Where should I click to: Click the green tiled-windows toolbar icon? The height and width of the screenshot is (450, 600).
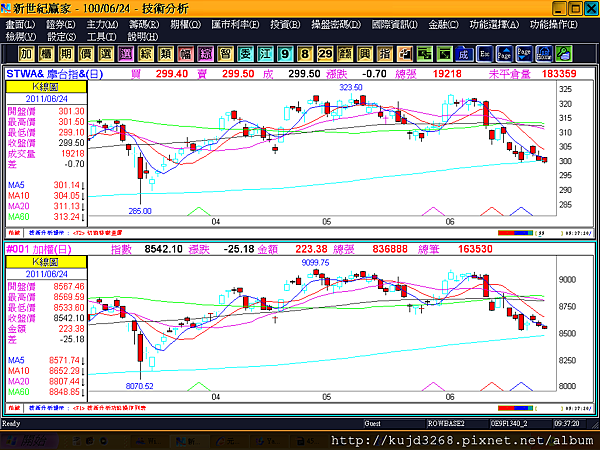(x=424, y=54)
